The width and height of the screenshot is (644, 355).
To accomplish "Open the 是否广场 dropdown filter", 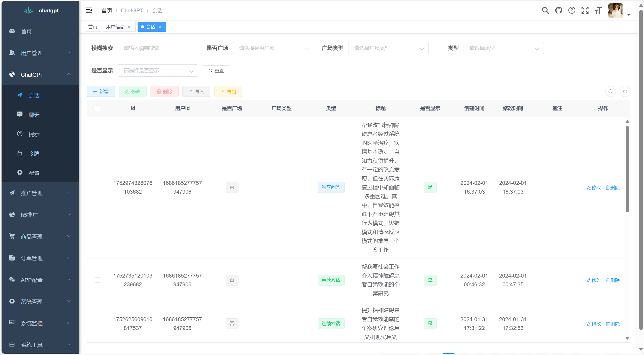I will tap(273, 48).
